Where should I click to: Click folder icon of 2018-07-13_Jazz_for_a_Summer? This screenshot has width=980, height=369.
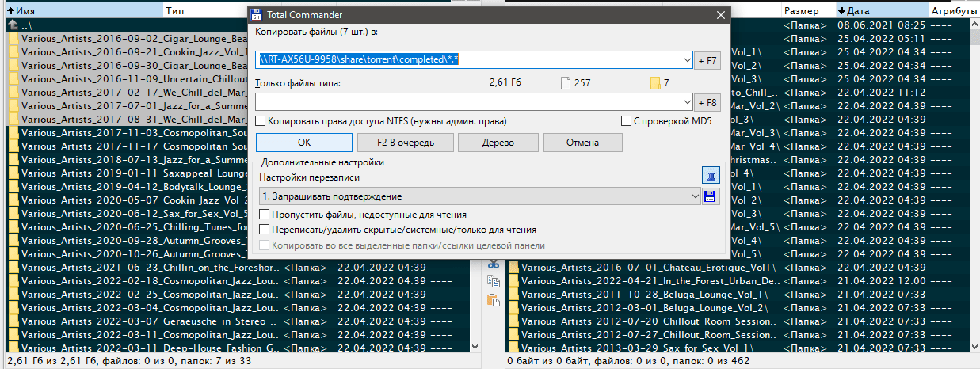pyautogui.click(x=13, y=160)
